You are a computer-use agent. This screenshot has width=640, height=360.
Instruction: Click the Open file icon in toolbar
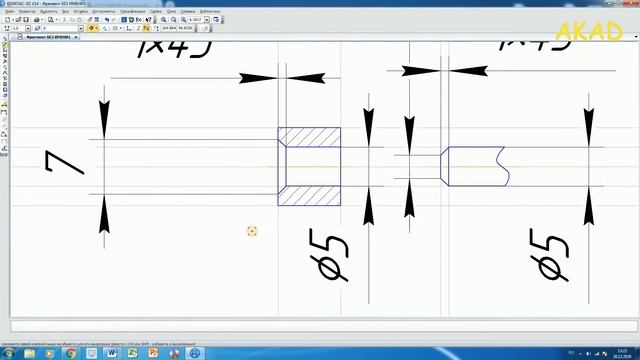(x=18, y=20)
